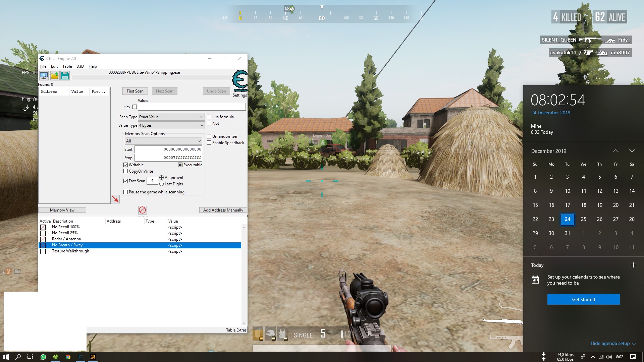644x362 pixels.
Task: Click Table Extras at bottom
Action: click(x=236, y=330)
